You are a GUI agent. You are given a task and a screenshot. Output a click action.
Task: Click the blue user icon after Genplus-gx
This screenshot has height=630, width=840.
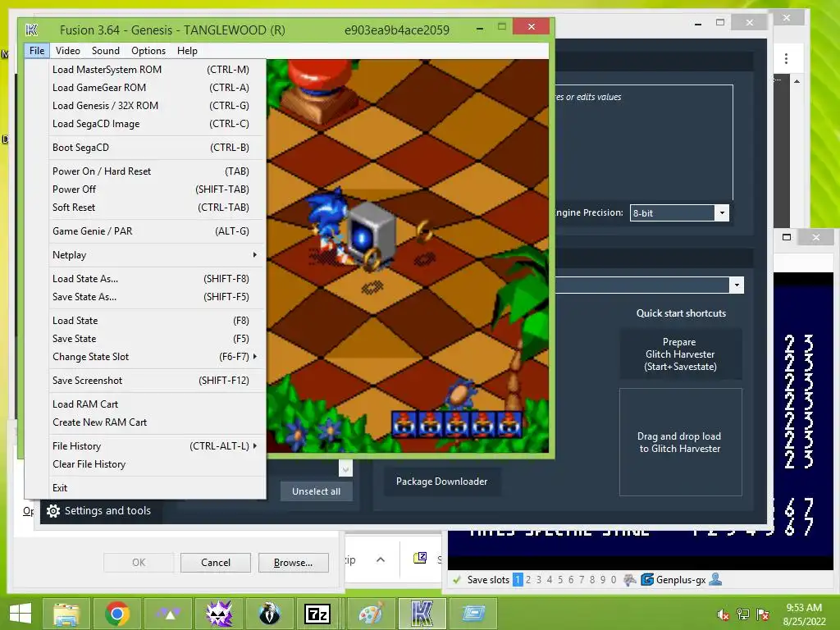[x=715, y=580]
